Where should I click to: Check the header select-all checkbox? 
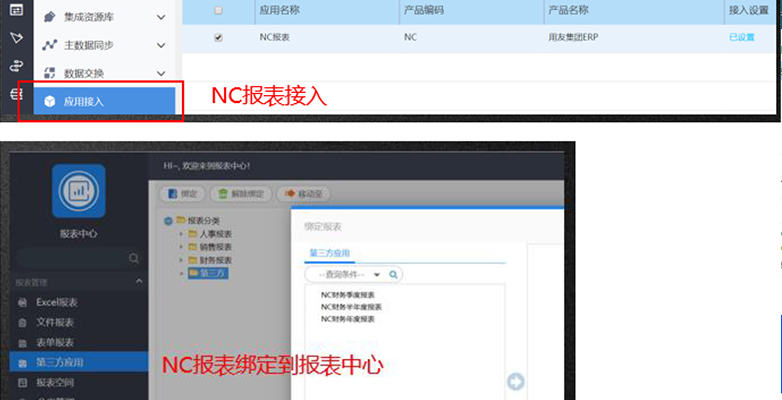[x=218, y=10]
